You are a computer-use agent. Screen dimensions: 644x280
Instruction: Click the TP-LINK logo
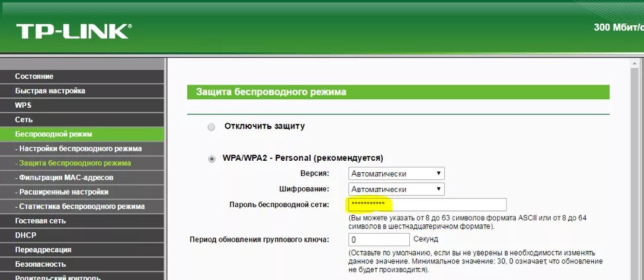pyautogui.click(x=74, y=31)
